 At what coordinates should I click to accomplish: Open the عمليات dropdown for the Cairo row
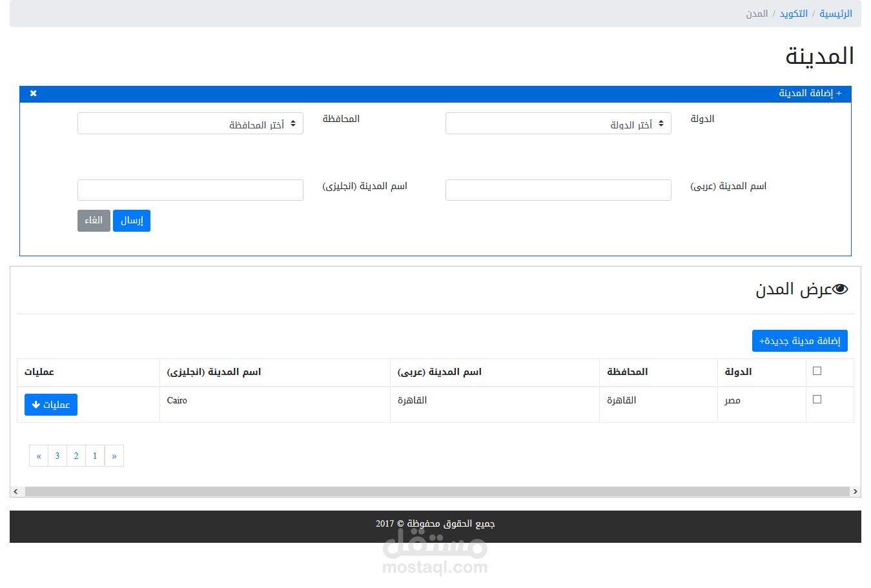pyautogui.click(x=51, y=405)
